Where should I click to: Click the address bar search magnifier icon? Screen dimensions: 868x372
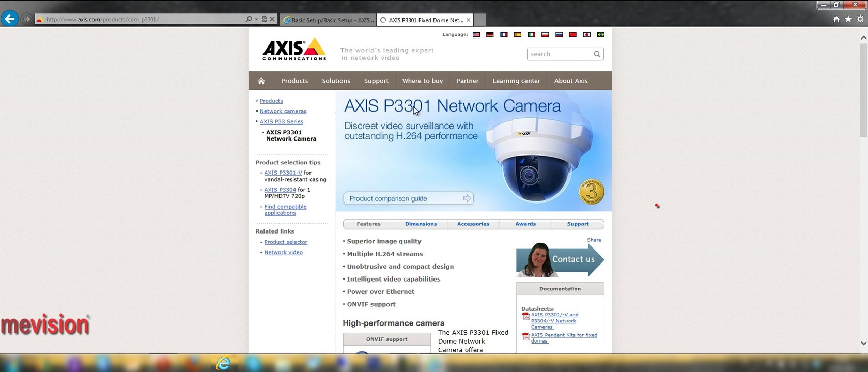coord(249,19)
